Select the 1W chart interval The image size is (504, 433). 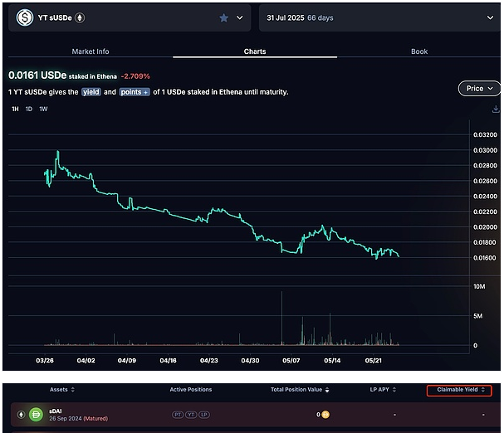click(x=43, y=109)
